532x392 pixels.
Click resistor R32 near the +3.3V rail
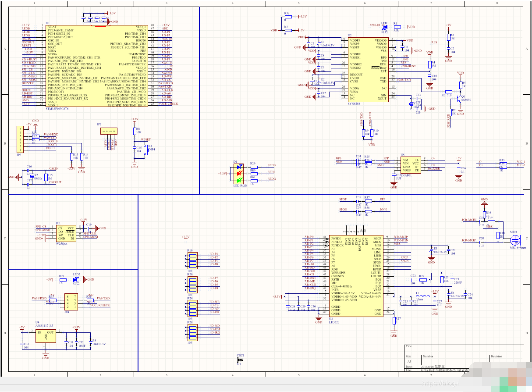(x=287, y=17)
